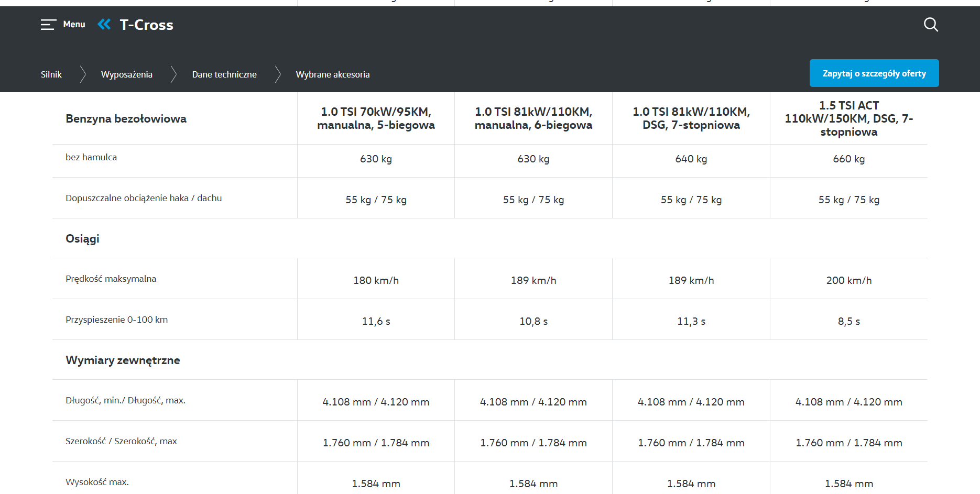Click the 10,8 s cell
Screen dimensions: 980x494
533,321
